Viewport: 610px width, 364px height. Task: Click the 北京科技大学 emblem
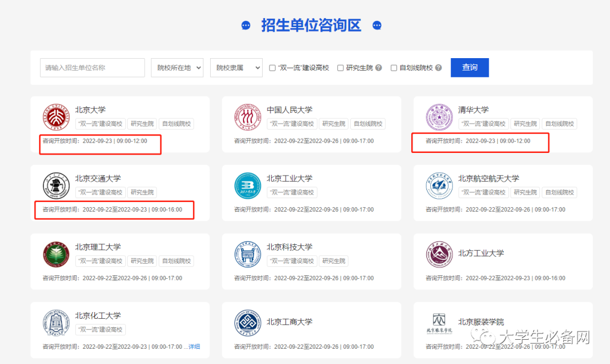click(248, 255)
